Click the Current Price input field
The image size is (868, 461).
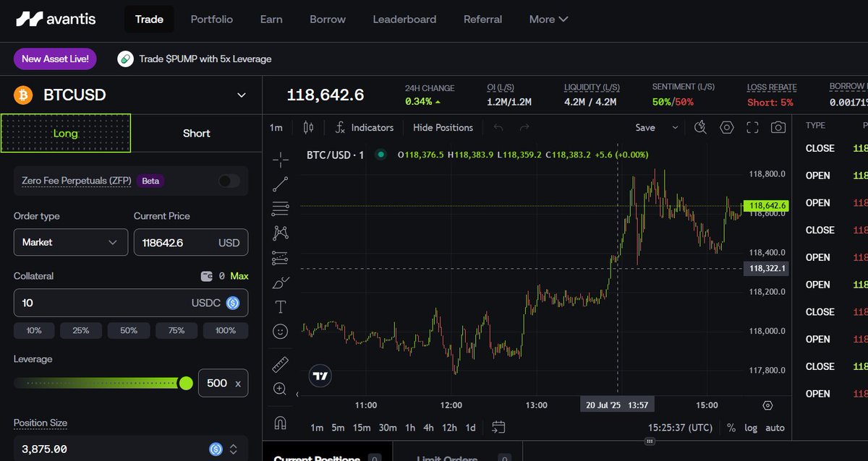coord(191,242)
